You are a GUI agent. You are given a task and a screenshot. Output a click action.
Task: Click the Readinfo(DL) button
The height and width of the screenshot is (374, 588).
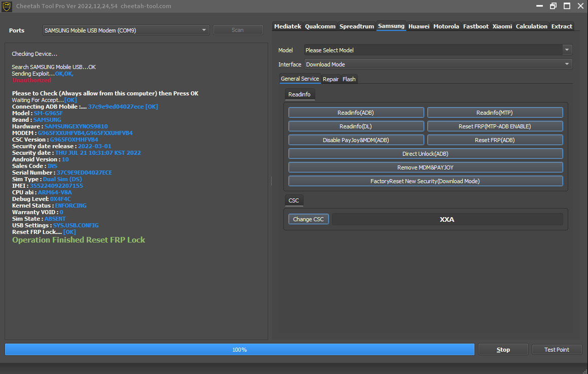pos(356,126)
